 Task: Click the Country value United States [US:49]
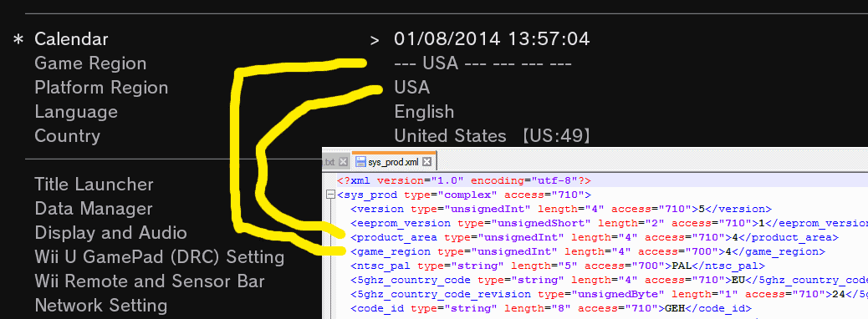pyautogui.click(x=493, y=136)
